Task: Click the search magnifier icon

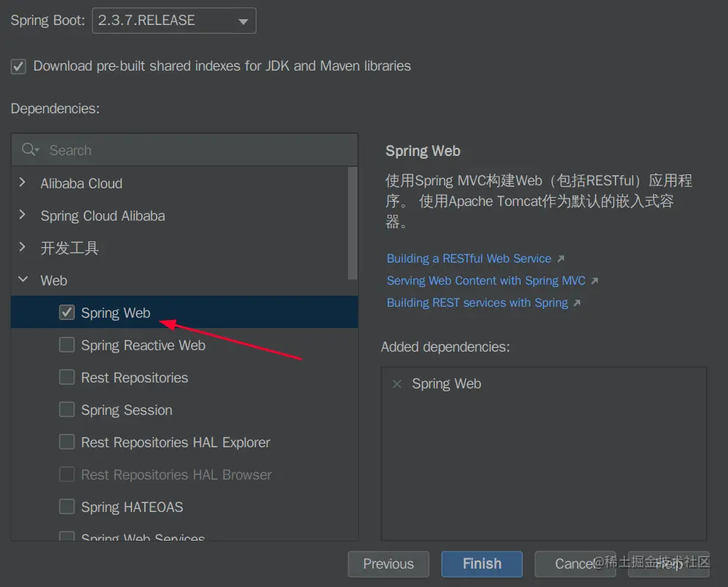Action: click(x=29, y=149)
